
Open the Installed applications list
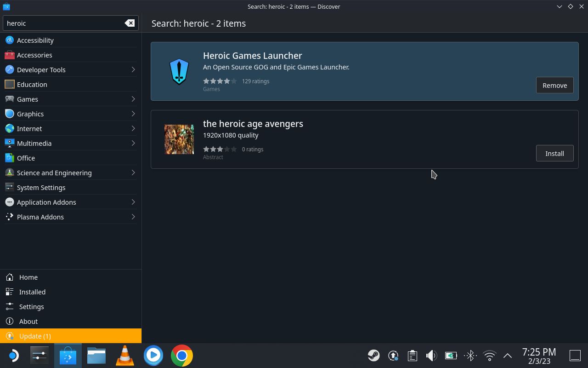[71, 292]
